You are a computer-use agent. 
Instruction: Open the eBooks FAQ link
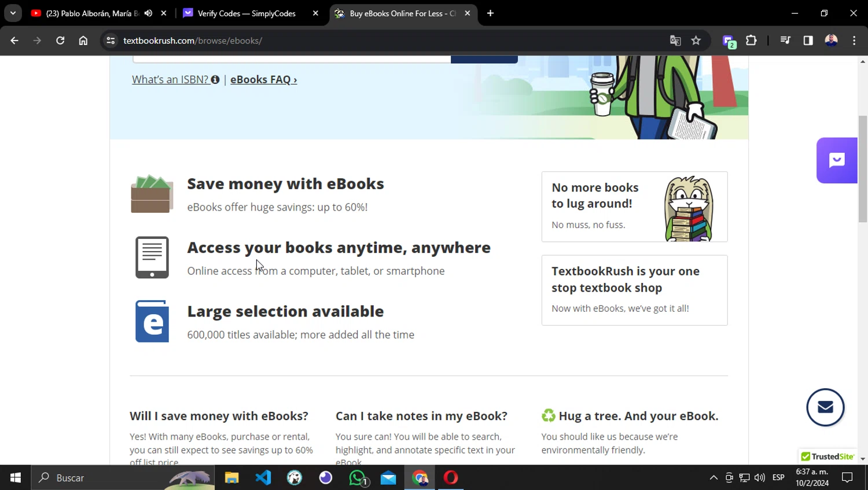[x=264, y=80]
